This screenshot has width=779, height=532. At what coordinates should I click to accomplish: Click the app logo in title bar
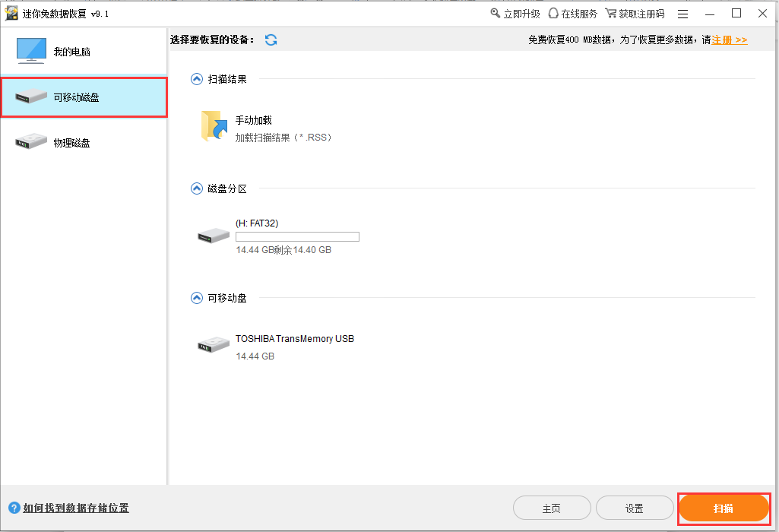coord(11,14)
